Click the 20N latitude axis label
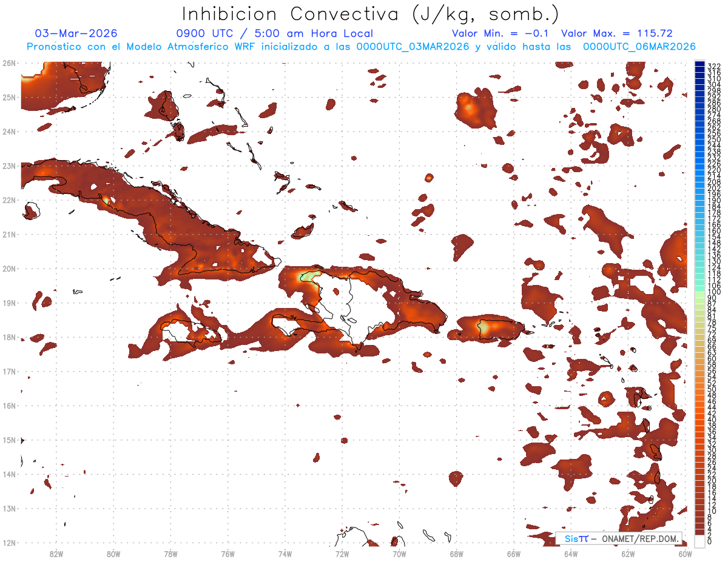Image resolution: width=728 pixels, height=562 pixels. [x=9, y=269]
